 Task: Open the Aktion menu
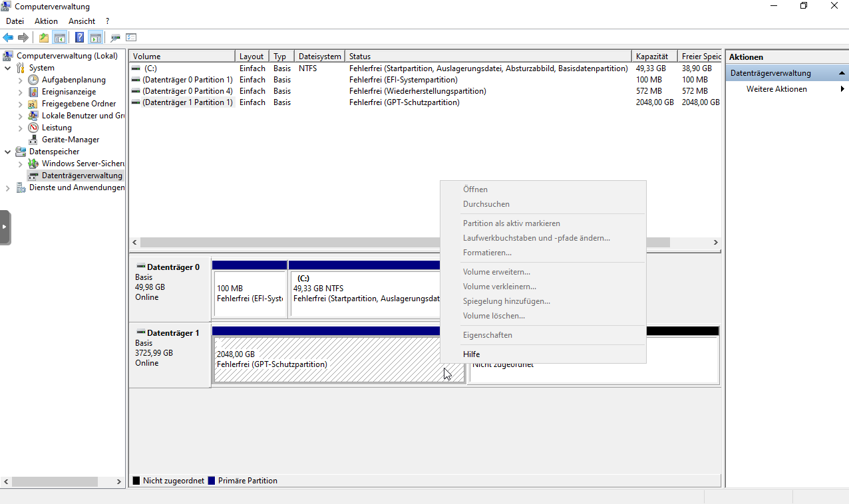[47, 21]
